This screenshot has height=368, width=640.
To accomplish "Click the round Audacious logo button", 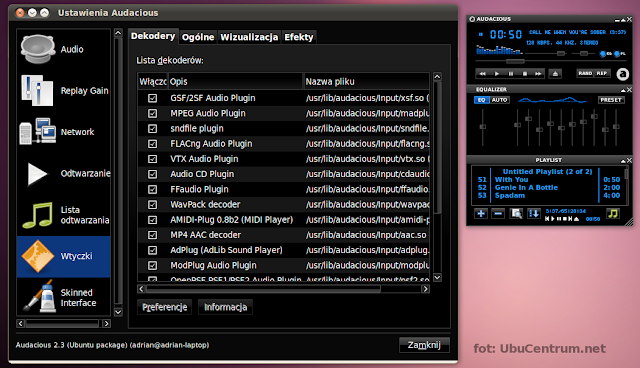I will click(x=622, y=74).
